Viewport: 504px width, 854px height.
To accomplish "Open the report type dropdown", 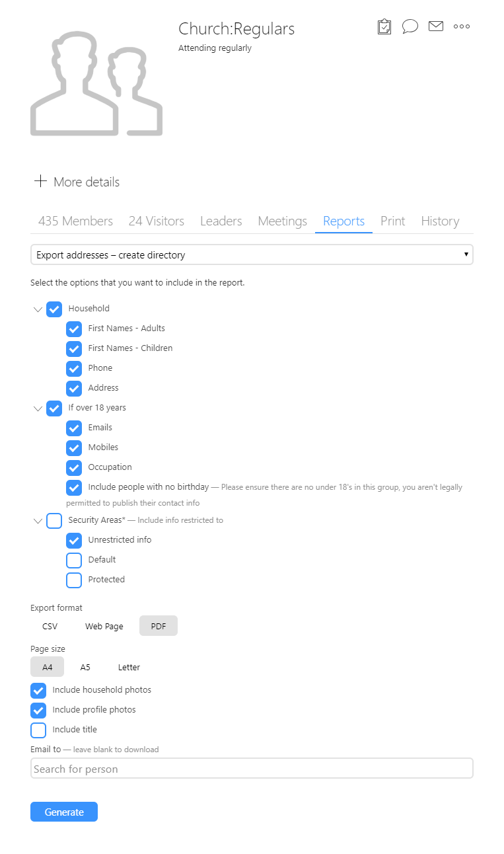I will pyautogui.click(x=252, y=254).
